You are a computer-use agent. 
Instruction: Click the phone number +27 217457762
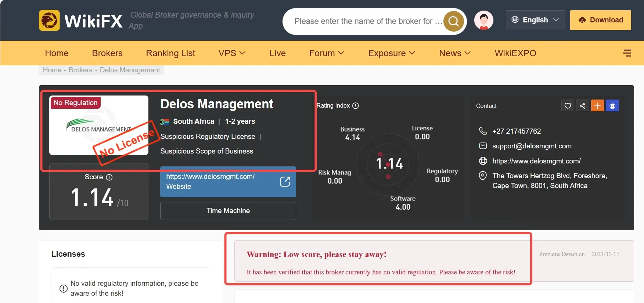[517, 131]
